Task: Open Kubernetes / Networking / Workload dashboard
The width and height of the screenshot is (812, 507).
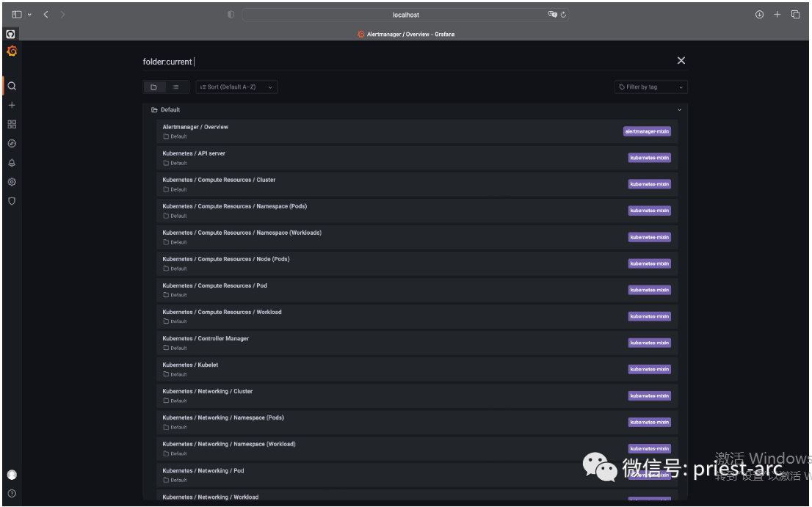Action: [417, 495]
